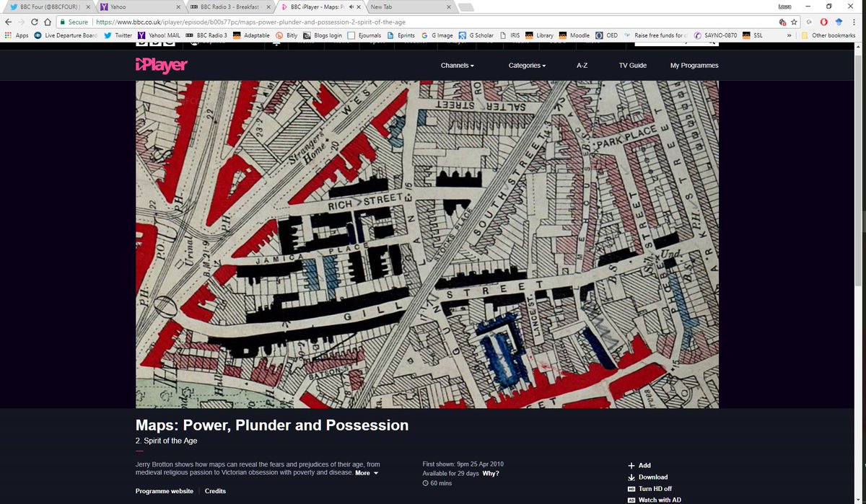Click the grey extension icon after the star
The width and height of the screenshot is (866, 504).
tap(808, 22)
